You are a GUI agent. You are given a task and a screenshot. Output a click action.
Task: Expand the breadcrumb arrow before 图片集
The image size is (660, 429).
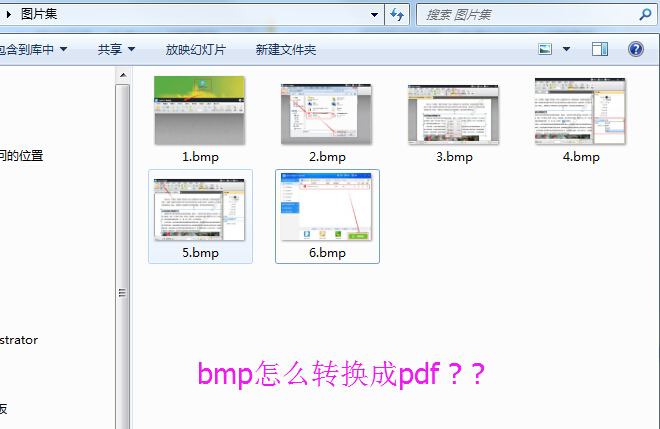[x=8, y=14]
